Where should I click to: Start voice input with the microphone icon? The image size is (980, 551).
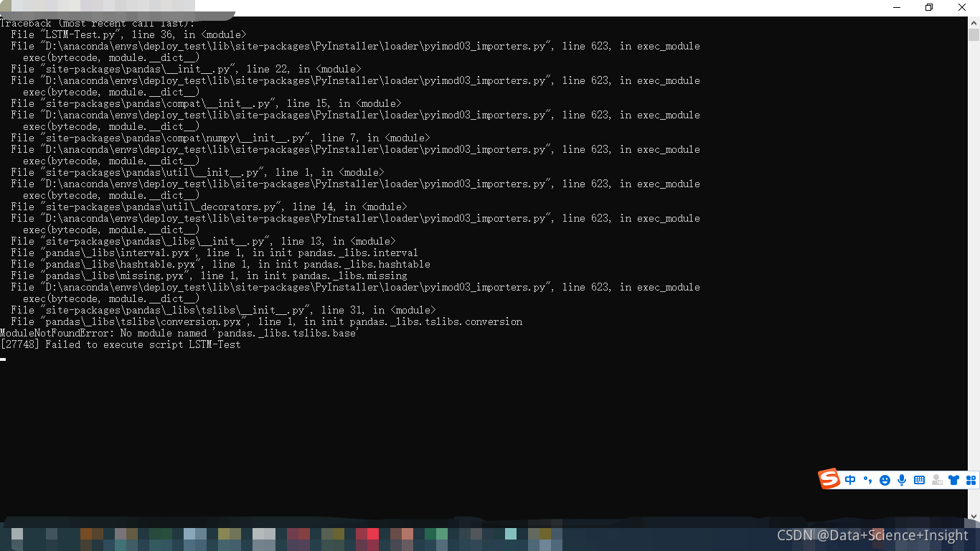(x=902, y=479)
